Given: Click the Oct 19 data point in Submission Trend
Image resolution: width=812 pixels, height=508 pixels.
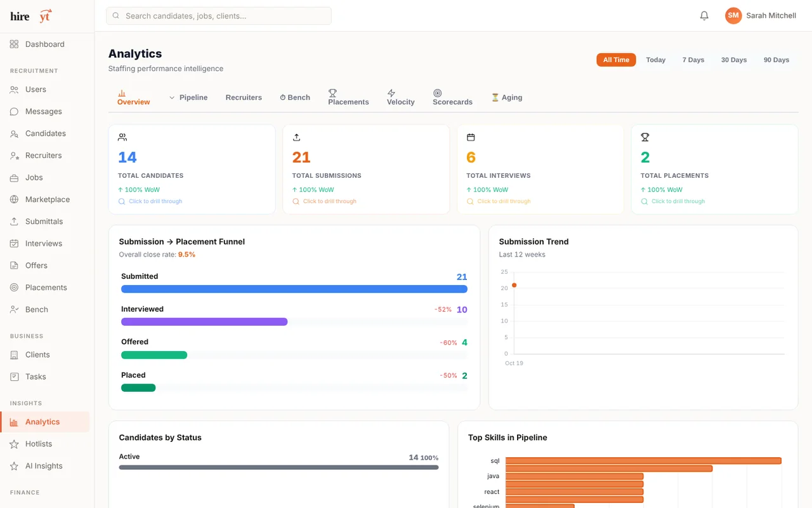Looking at the screenshot, I should pyautogui.click(x=514, y=285).
